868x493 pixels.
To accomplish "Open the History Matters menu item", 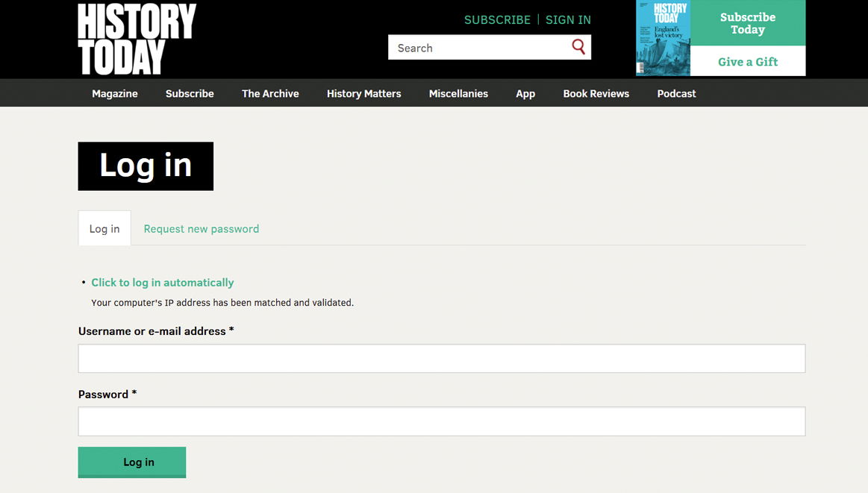I will coord(363,93).
